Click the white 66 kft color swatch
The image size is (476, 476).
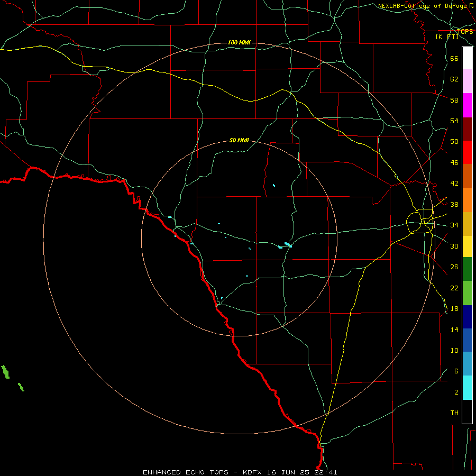coord(467,58)
